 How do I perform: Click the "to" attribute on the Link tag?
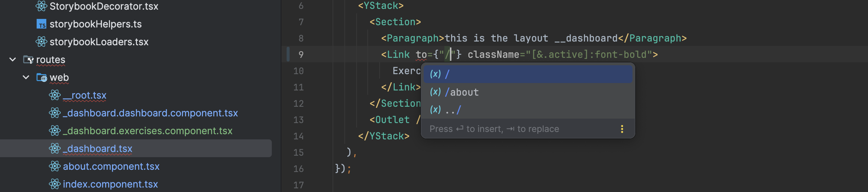pyautogui.click(x=421, y=55)
